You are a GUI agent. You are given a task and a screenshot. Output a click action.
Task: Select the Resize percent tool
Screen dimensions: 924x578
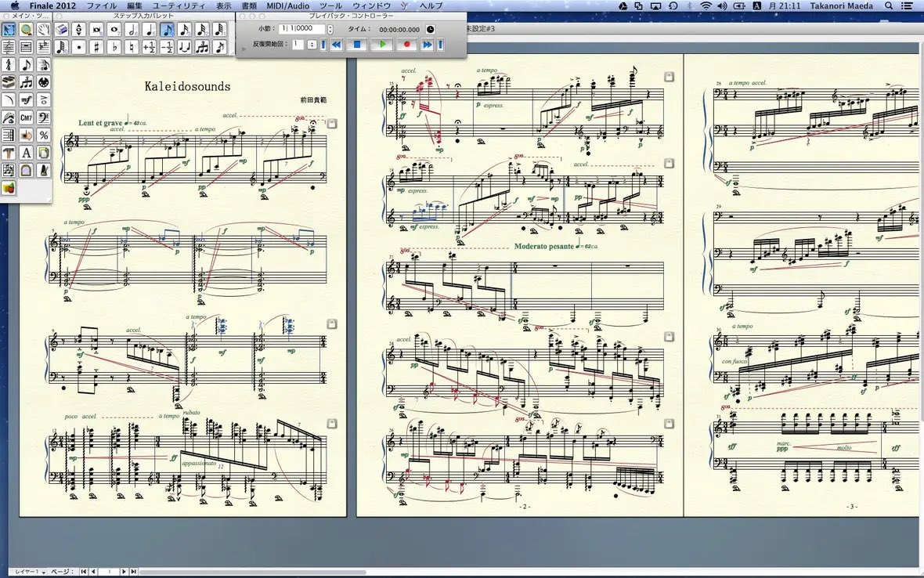click(44, 135)
